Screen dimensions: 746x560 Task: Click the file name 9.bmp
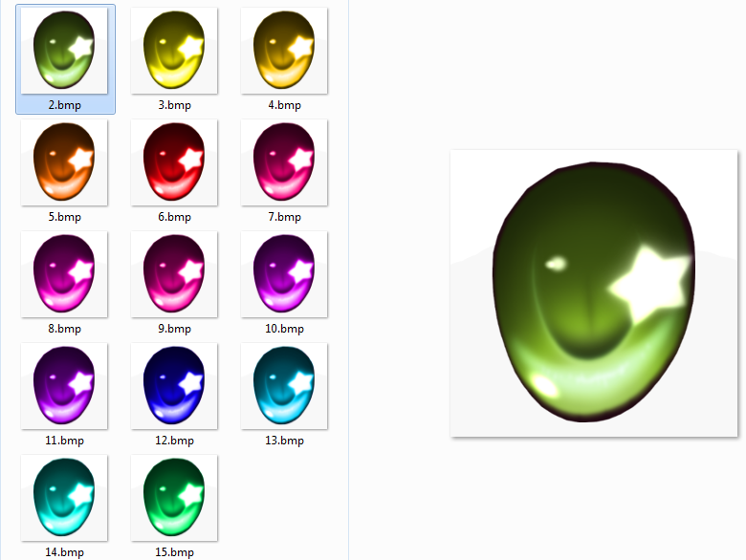175,329
